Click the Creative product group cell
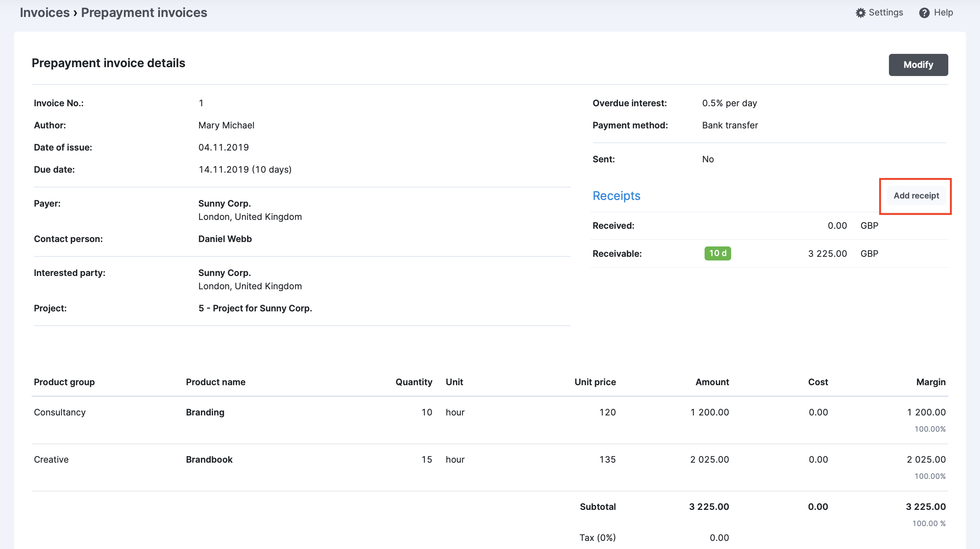980x549 pixels. 51,460
